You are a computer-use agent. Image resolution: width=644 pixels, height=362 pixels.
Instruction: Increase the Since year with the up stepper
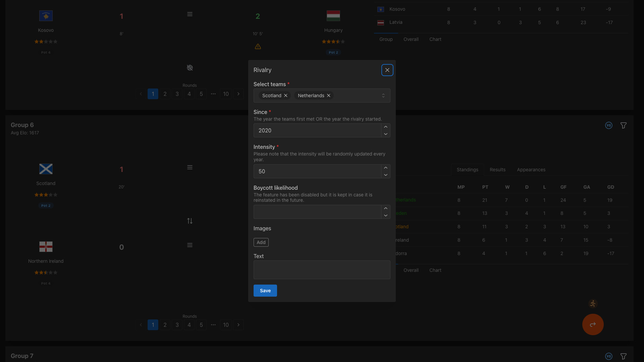click(x=385, y=127)
